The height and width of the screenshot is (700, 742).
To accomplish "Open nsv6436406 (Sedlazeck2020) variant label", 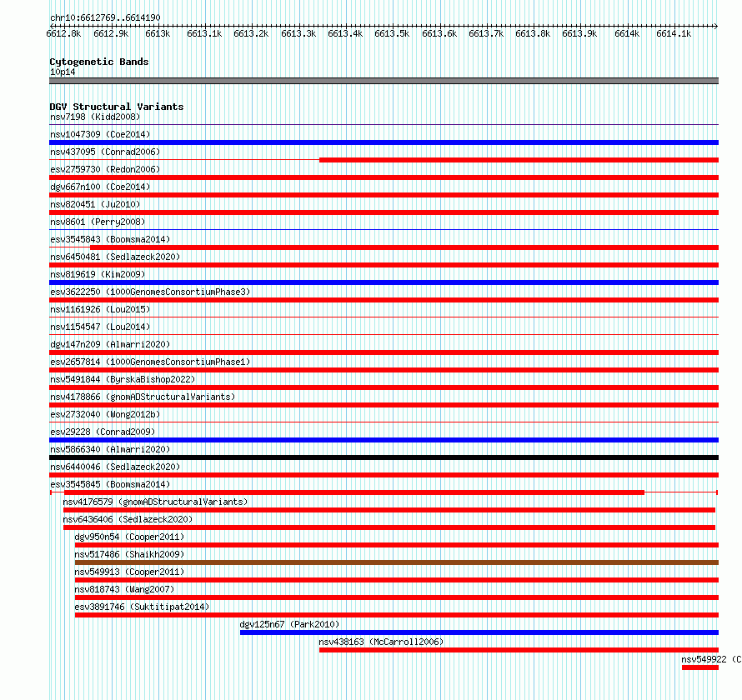I will [x=128, y=519].
